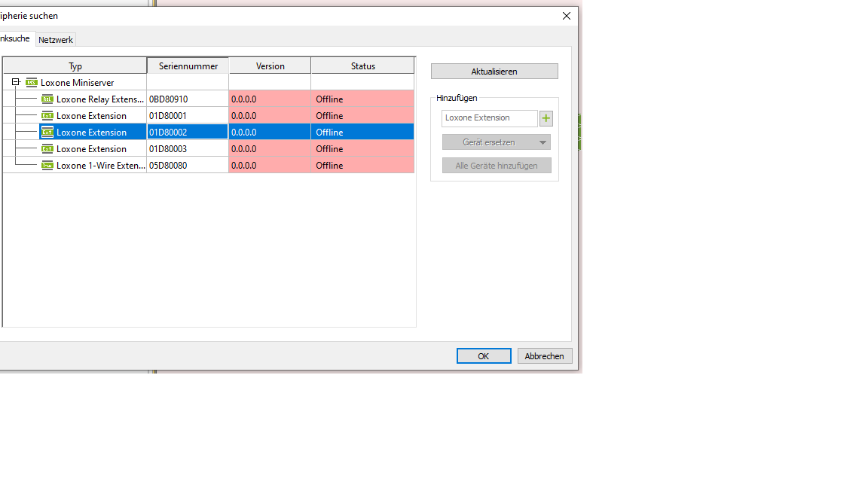Click the Aktualisieren button

[x=494, y=72]
